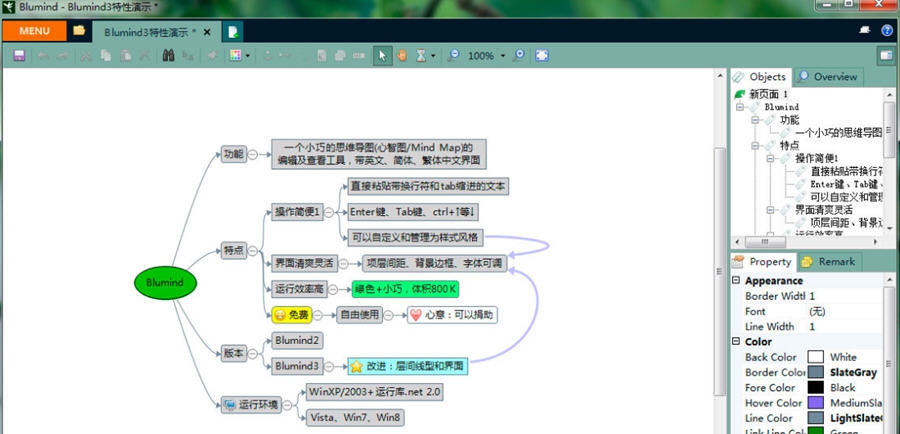Click the Line Color swatch
Screen dimensions: 900x434
816,418
